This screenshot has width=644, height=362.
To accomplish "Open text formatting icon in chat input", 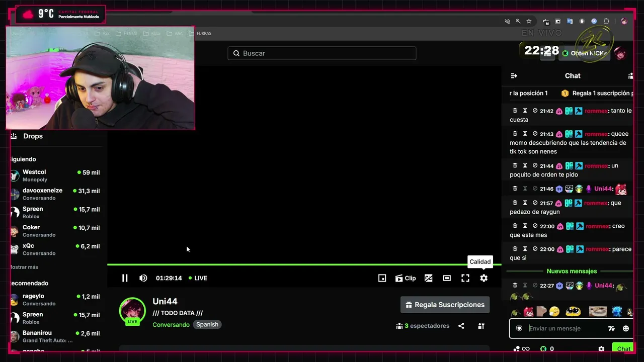I will [611, 328].
